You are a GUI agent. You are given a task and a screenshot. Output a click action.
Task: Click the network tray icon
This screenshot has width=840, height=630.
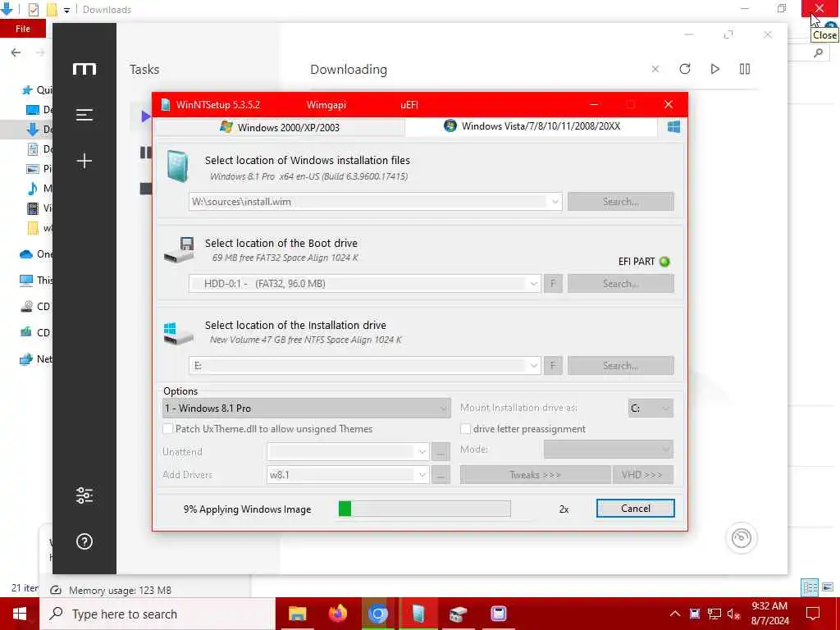[x=714, y=614]
